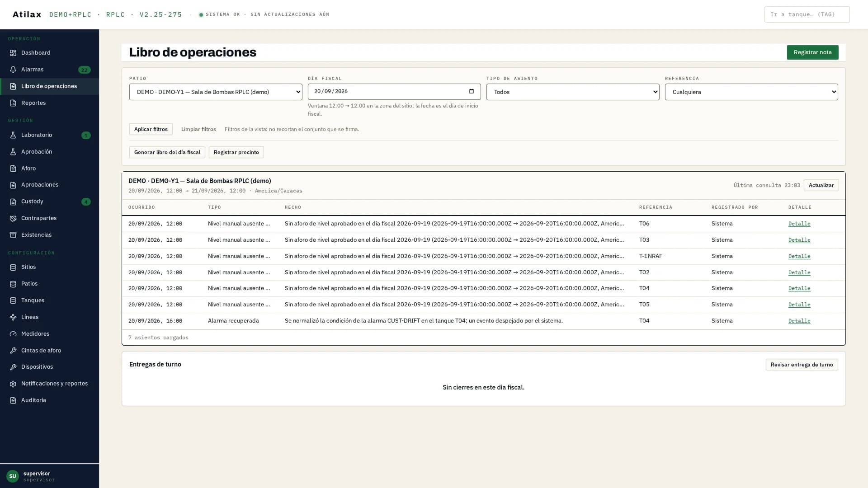The width and height of the screenshot is (868, 488).
Task: Click the Contrapartes handshake icon
Action: (x=13, y=218)
